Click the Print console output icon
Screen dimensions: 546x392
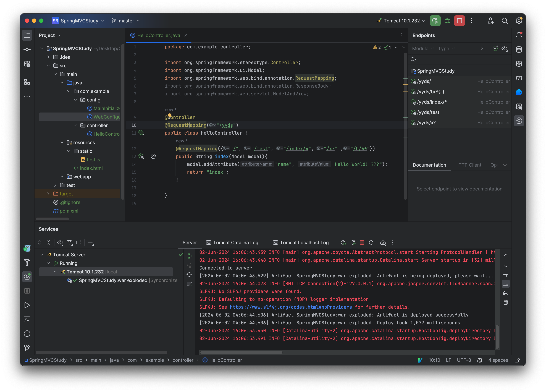[506, 293]
